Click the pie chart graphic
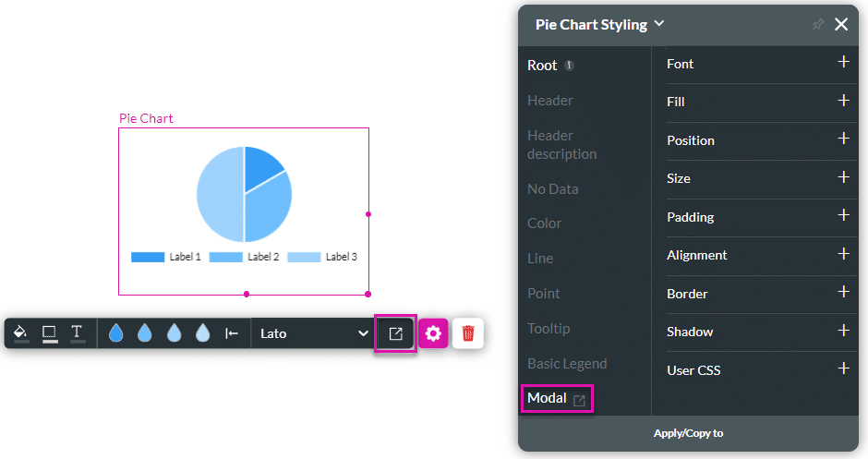This screenshot has height=459, width=868. coord(244,194)
